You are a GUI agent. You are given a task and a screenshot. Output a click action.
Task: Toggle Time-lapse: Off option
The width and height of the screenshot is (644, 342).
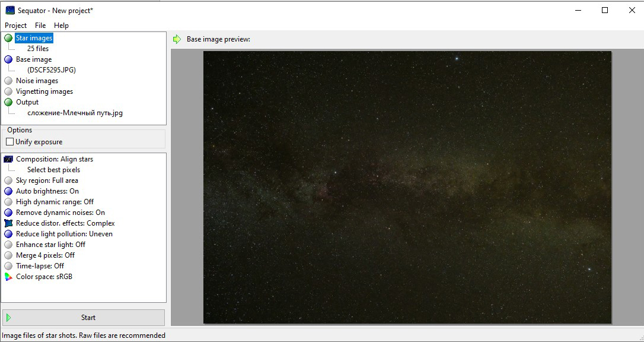40,266
